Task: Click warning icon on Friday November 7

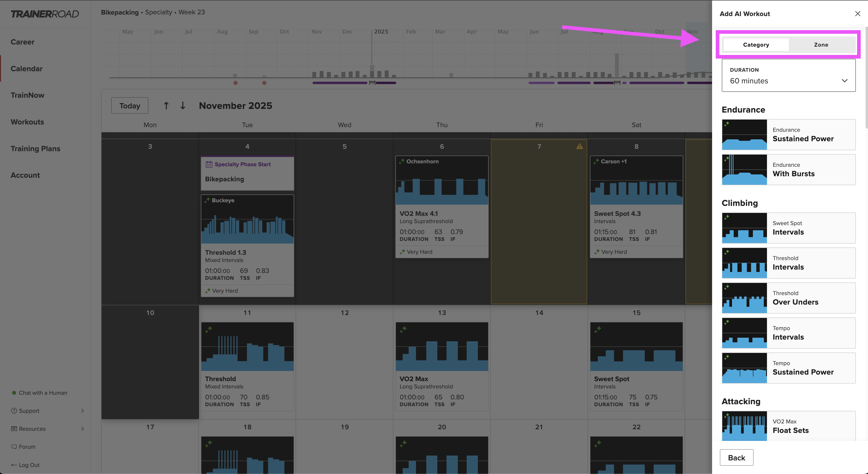Action: tap(579, 146)
